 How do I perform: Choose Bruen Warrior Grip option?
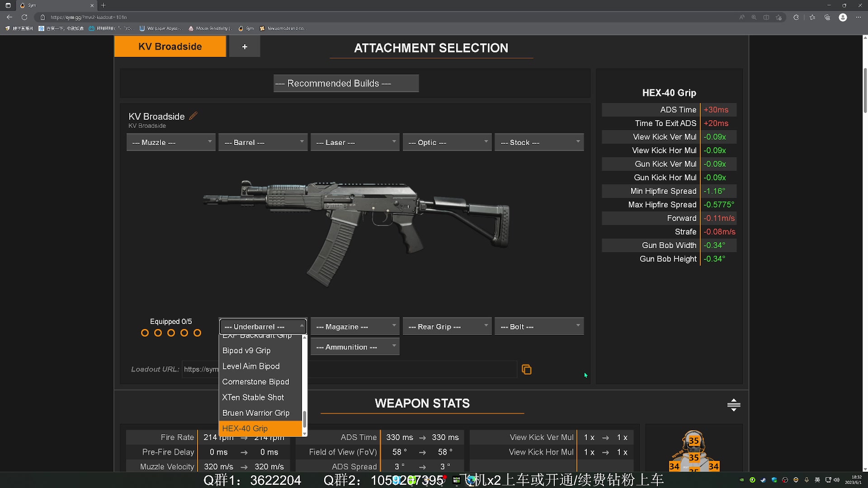click(x=260, y=413)
